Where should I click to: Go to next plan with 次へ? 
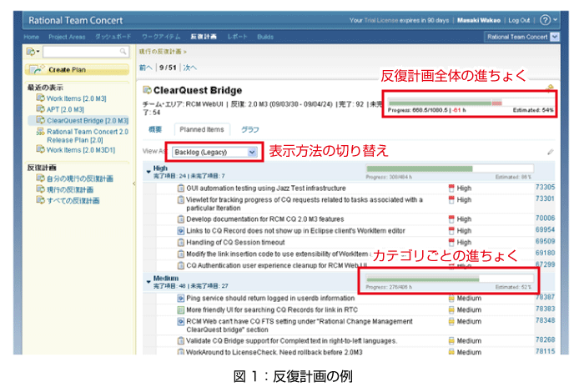point(190,68)
